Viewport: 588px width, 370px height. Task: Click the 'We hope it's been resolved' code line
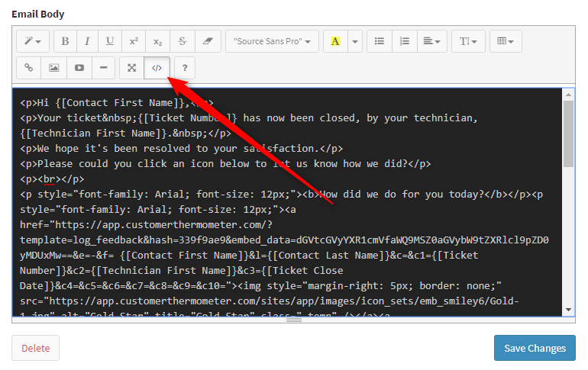pyautogui.click(x=181, y=149)
